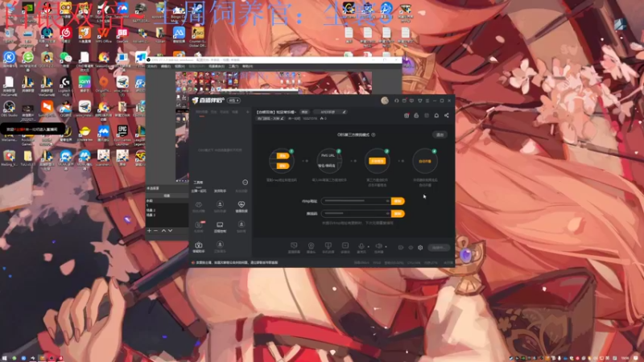Click speaker icon in bottom toolbar
Viewport: 644px width, 362px height.
[x=378, y=247]
